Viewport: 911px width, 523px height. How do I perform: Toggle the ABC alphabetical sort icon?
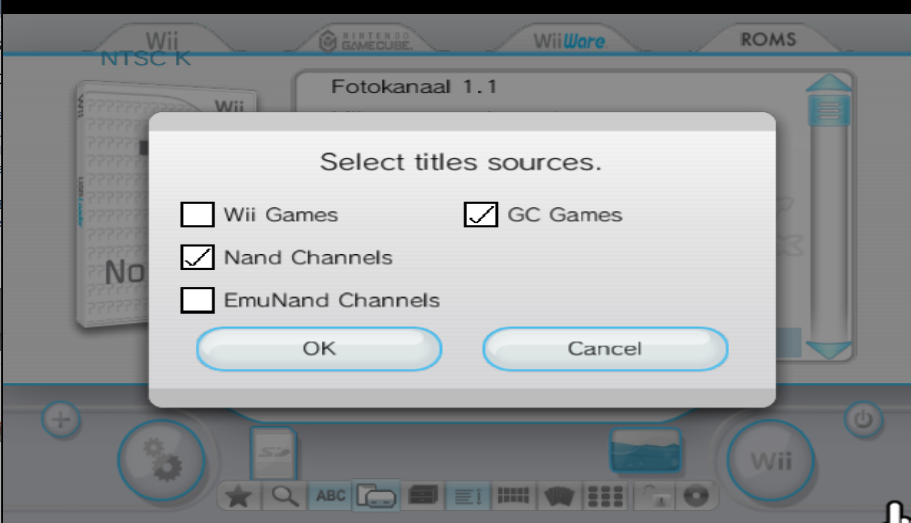[331, 496]
